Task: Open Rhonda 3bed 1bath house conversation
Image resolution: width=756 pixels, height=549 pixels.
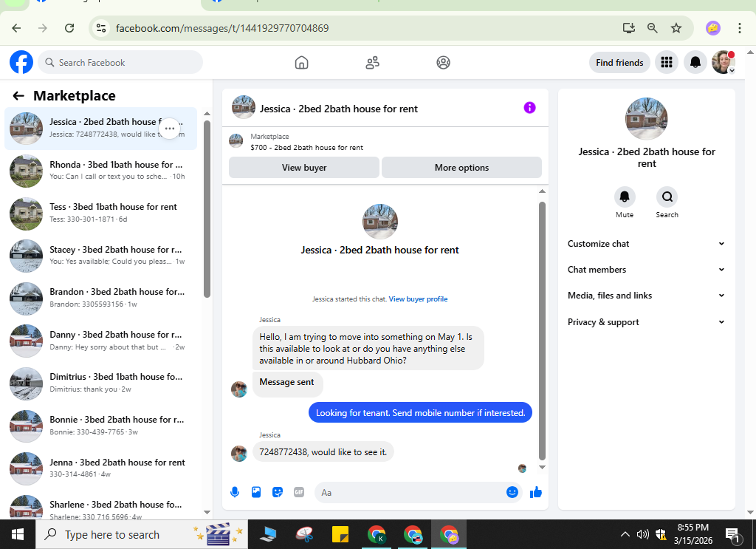Action: (x=100, y=171)
